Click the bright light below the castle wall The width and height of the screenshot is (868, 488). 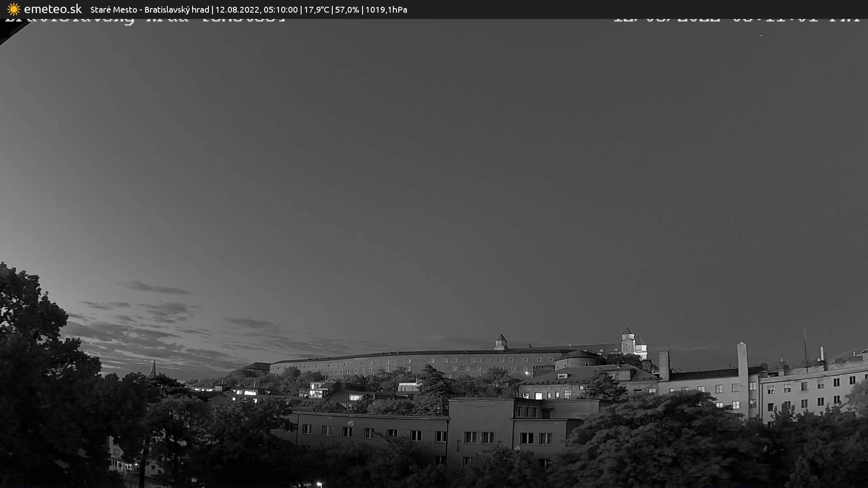526,373
